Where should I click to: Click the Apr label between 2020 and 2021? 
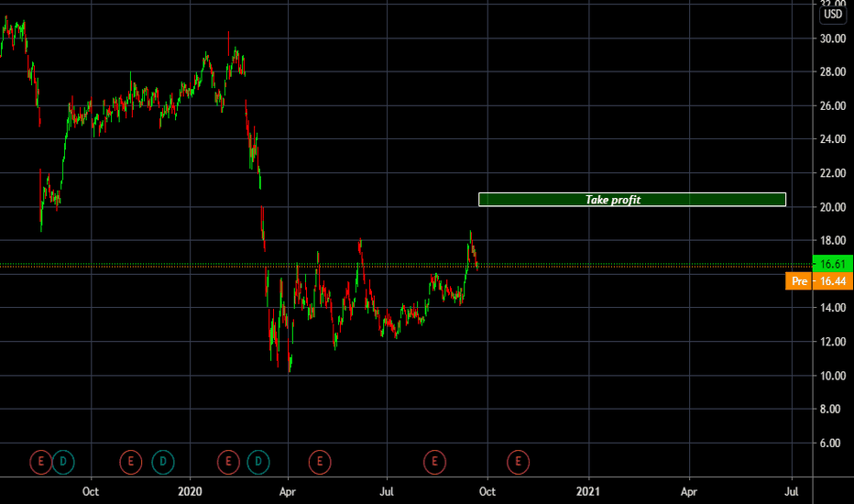[x=288, y=491]
